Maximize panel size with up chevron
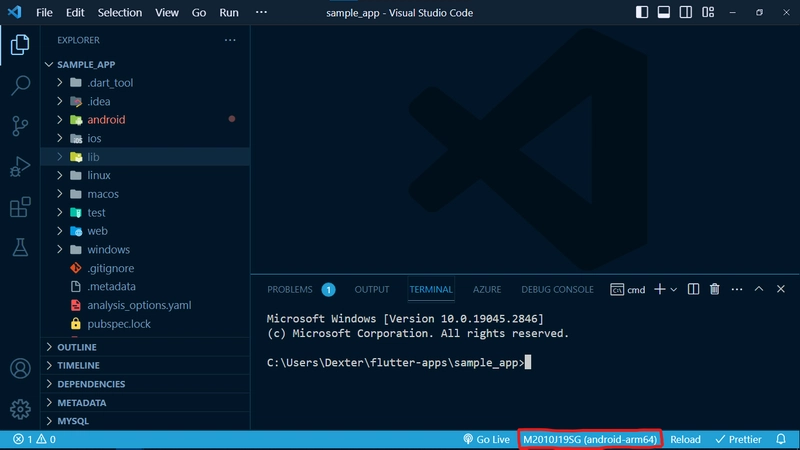The height and width of the screenshot is (450, 800). (x=758, y=289)
